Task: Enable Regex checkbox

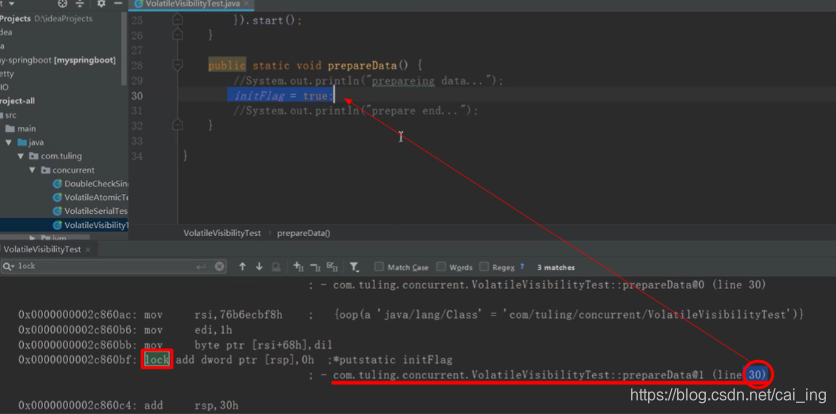Action: (x=484, y=267)
